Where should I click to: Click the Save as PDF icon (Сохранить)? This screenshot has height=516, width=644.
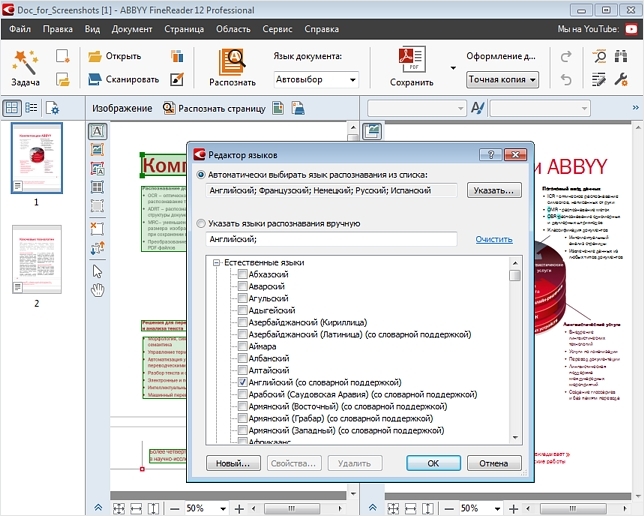tap(412, 60)
